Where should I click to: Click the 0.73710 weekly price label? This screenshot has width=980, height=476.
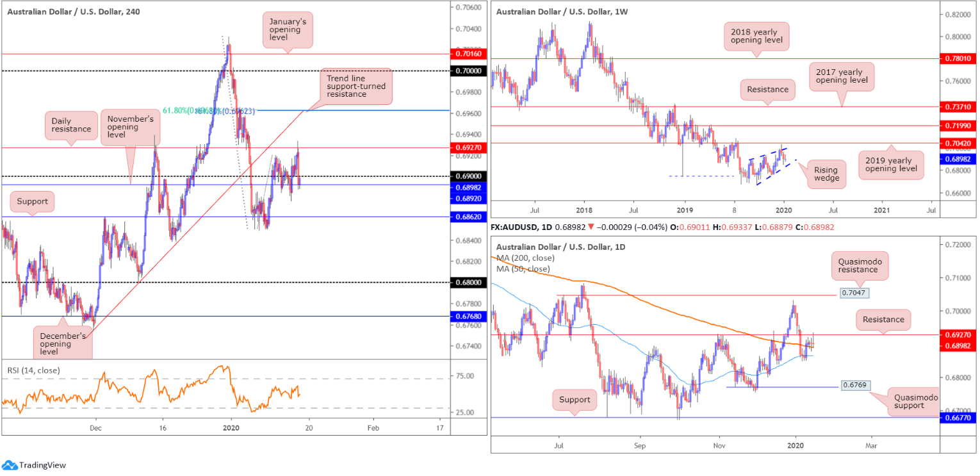click(x=958, y=107)
